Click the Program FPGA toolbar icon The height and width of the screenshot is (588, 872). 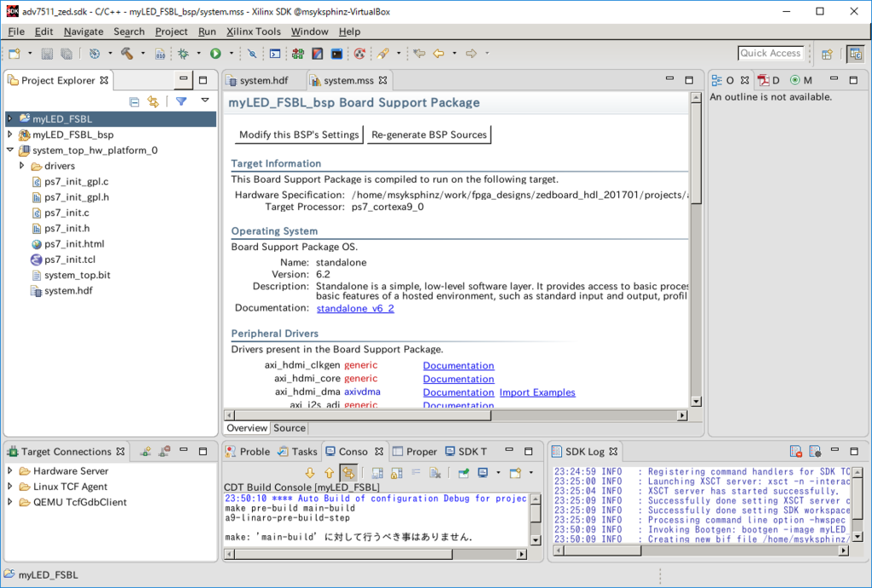(x=298, y=54)
